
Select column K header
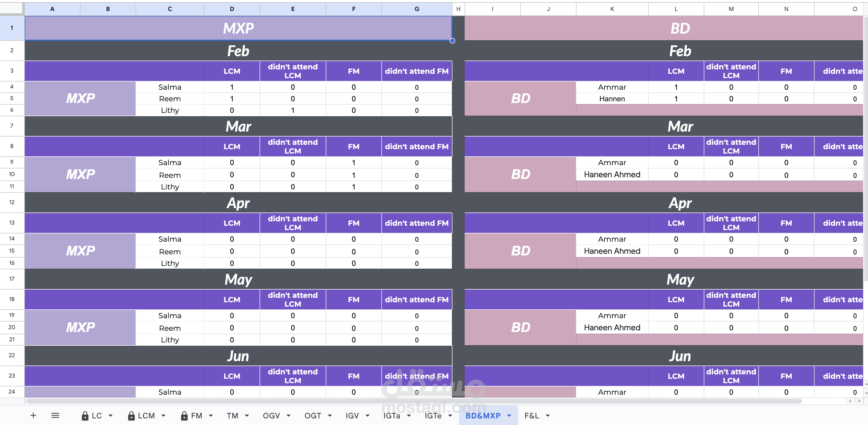point(612,9)
